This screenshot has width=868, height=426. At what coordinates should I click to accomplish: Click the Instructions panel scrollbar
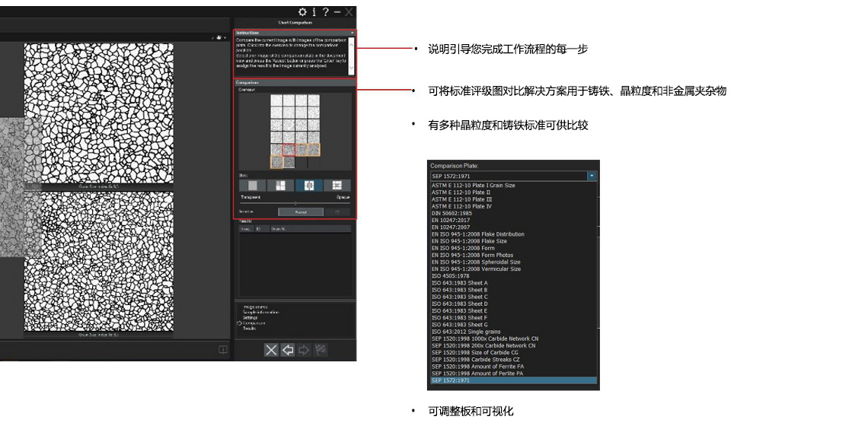point(352,56)
